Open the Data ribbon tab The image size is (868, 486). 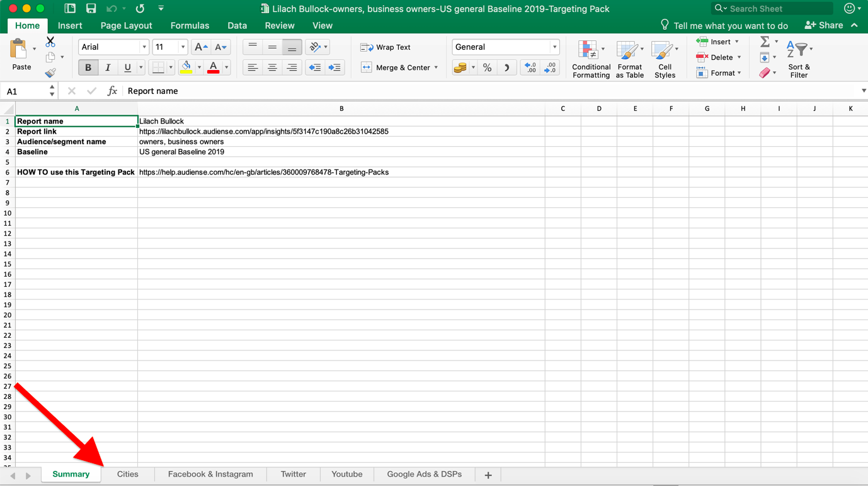click(x=237, y=26)
